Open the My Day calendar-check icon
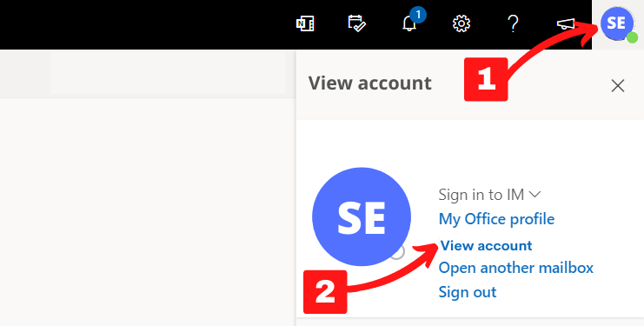Screen dimensions: 644x326 356,23
